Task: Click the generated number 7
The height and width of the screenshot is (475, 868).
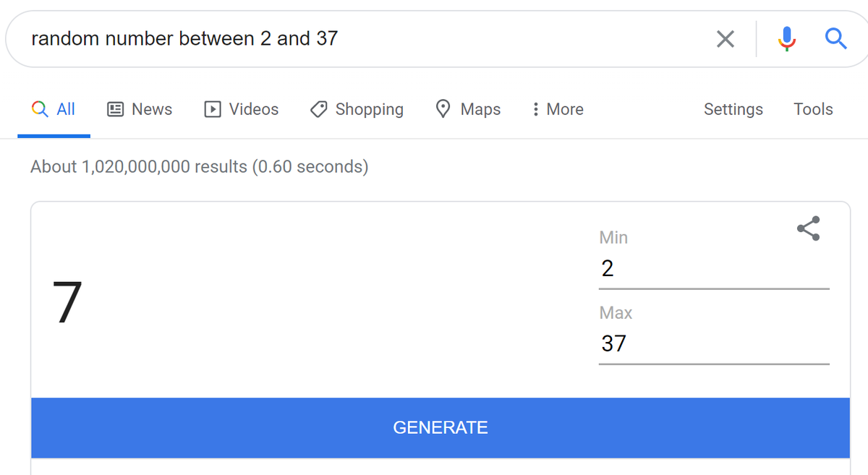Action: point(67,302)
